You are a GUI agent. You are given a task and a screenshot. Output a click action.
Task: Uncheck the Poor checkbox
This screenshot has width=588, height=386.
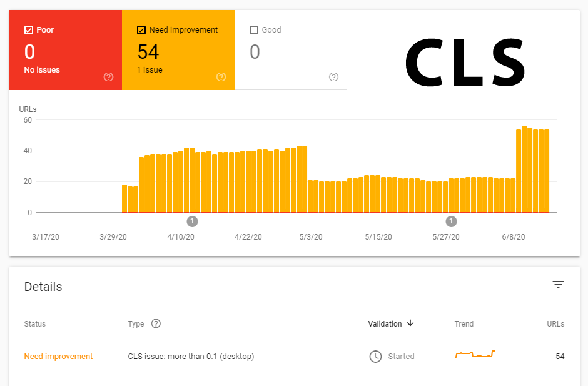point(29,30)
